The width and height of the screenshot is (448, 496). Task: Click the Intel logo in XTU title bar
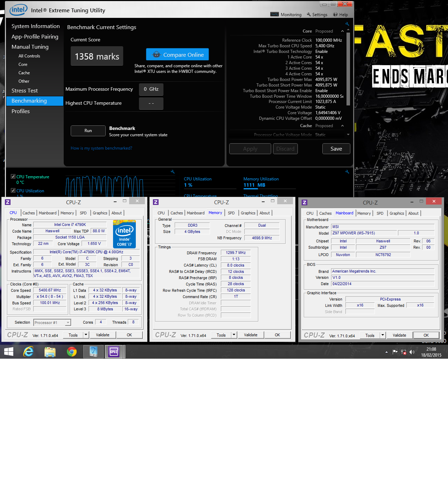pos(18,10)
